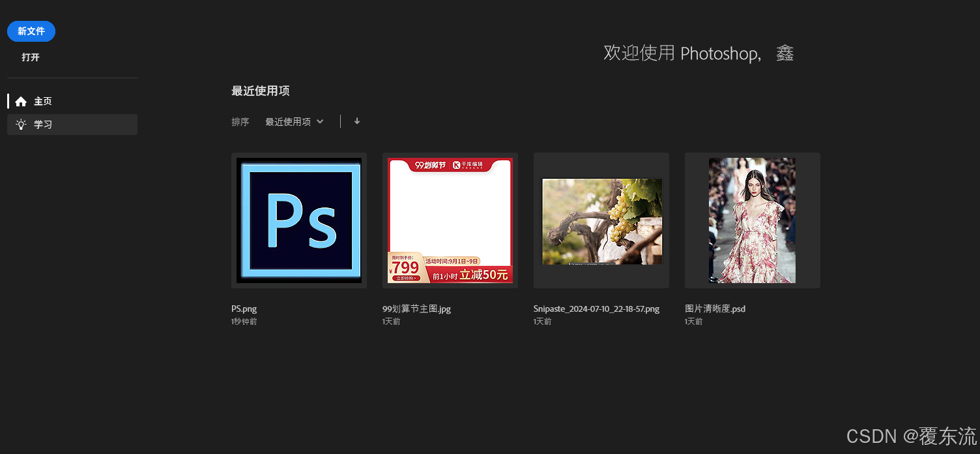Click file name Snipaste_2024-07-10_22-18-57.png
This screenshot has height=454, width=980.
point(596,309)
